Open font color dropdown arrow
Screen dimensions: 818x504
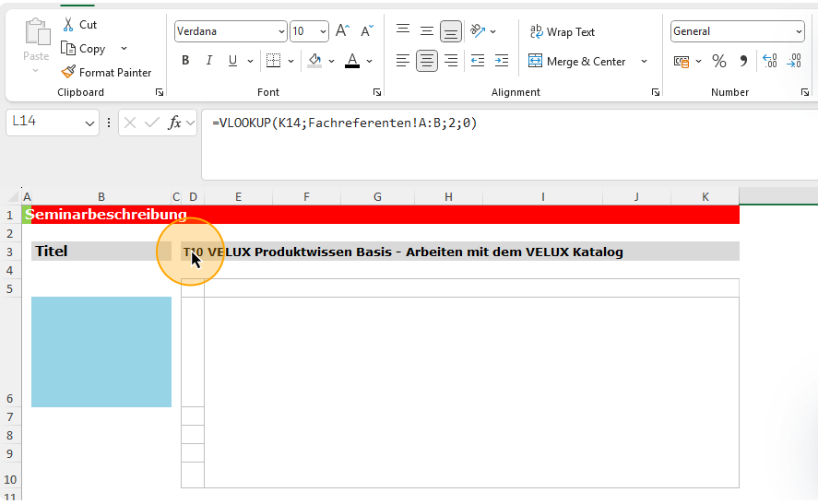point(370,62)
